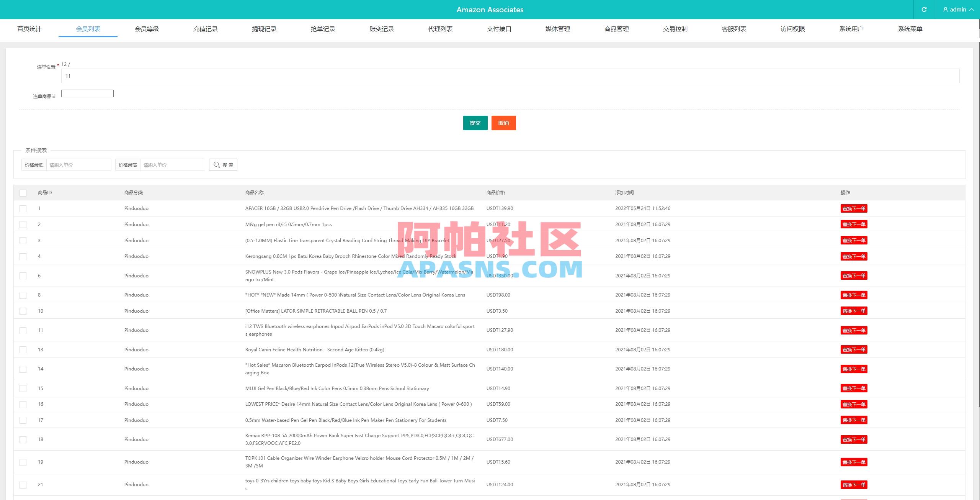The width and height of the screenshot is (980, 500).
Task: Check the checkbox for product ID 11
Action: tap(23, 330)
